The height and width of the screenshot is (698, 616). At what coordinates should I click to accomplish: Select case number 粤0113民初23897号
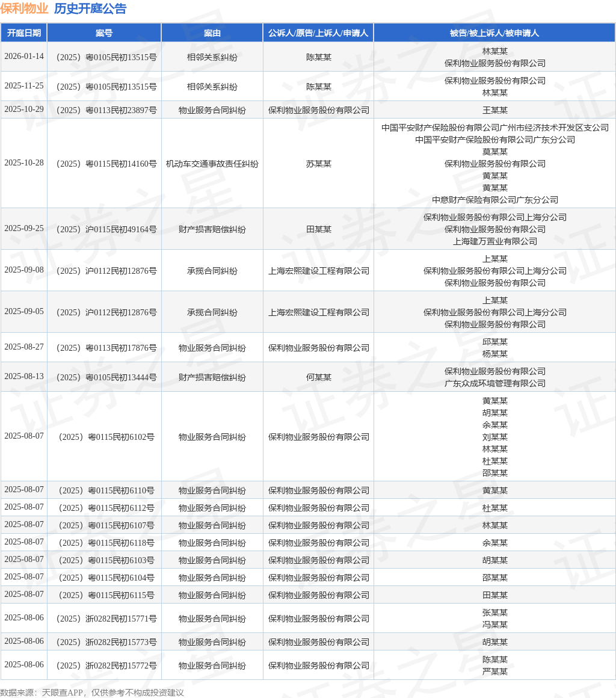tap(106, 110)
